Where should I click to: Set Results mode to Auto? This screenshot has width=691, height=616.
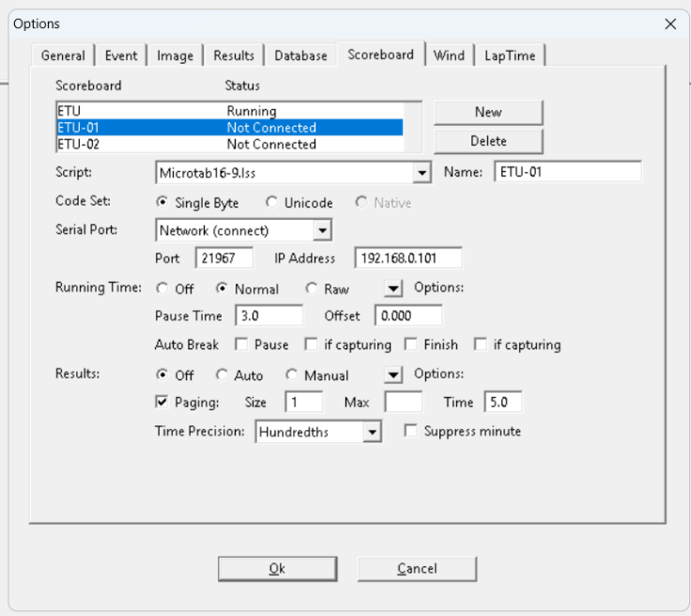click(223, 376)
